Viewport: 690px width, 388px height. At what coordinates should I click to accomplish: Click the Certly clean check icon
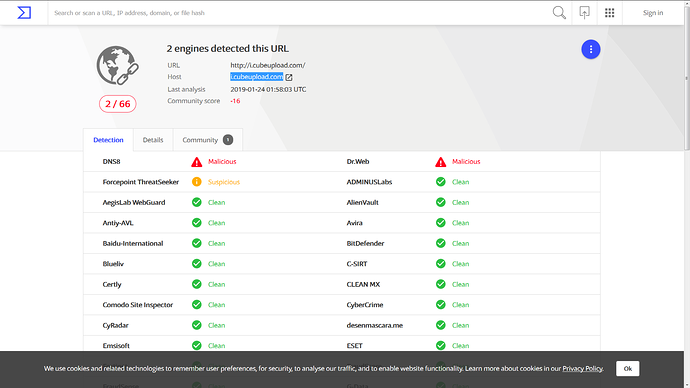197,284
